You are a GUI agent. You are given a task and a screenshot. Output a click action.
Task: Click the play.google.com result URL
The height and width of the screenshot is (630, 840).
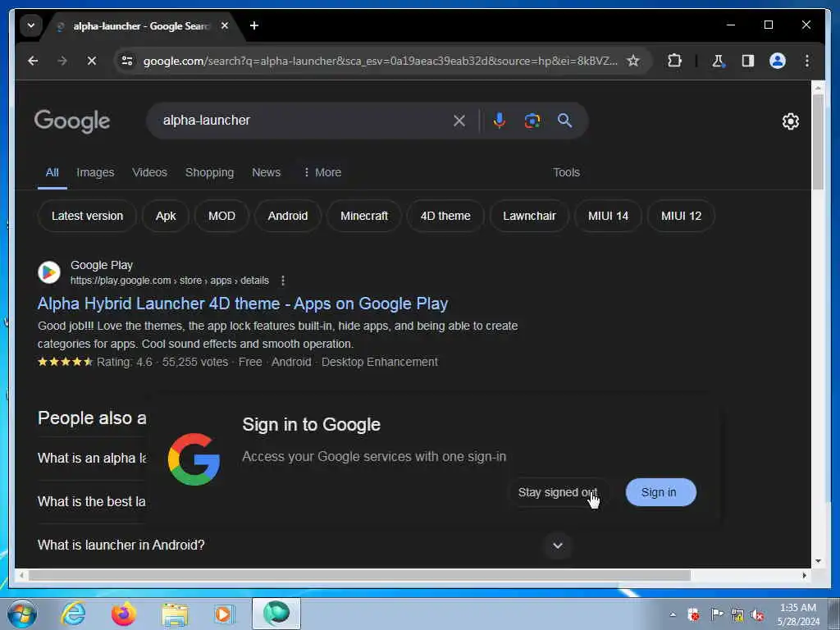(169, 281)
